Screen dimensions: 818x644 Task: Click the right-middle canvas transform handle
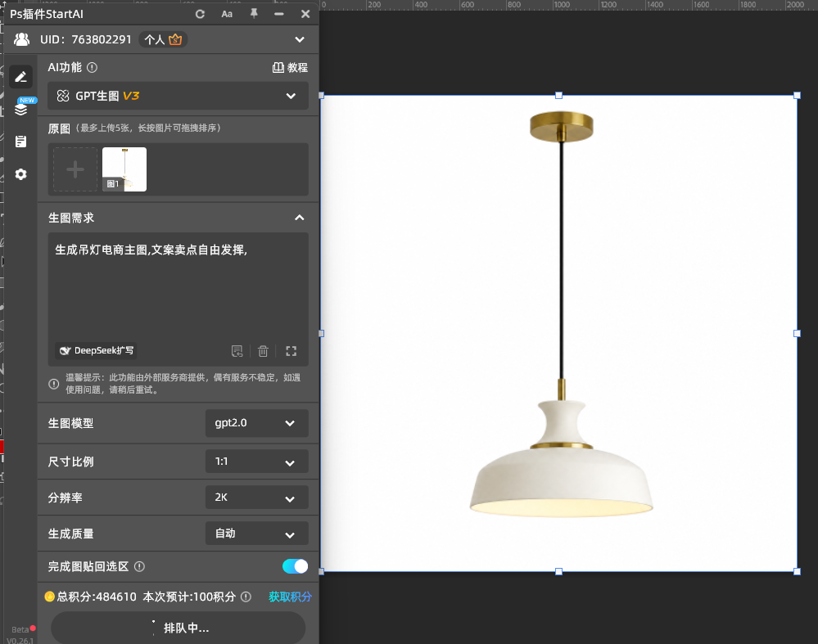pos(798,333)
